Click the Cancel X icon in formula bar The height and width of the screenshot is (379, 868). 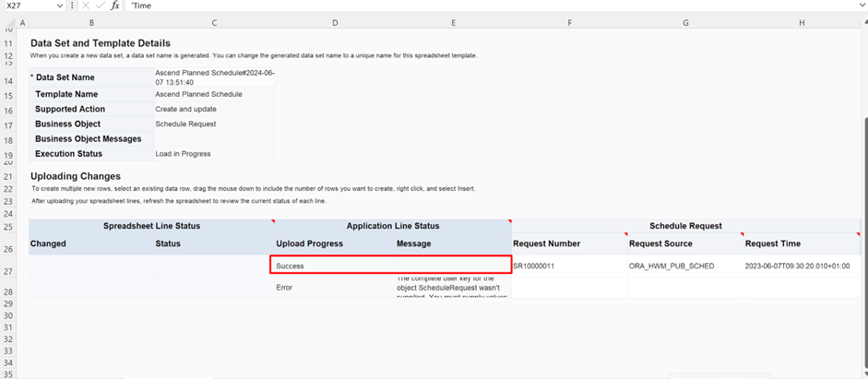[x=86, y=6]
